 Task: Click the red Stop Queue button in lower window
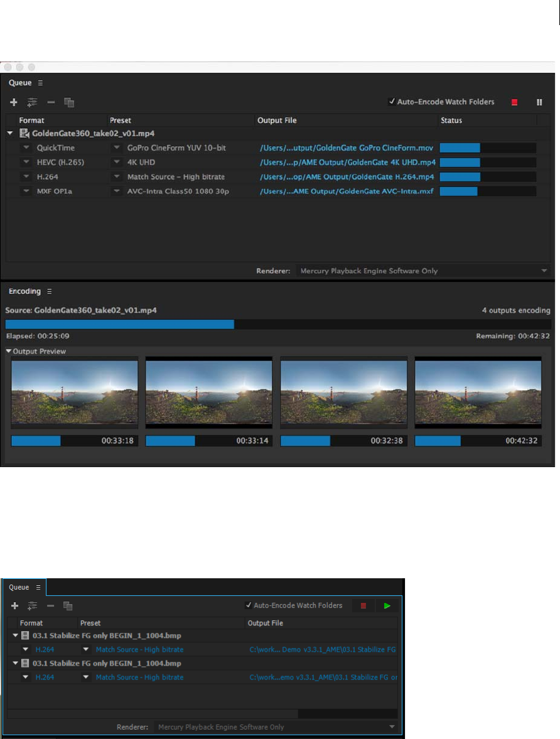point(363,606)
